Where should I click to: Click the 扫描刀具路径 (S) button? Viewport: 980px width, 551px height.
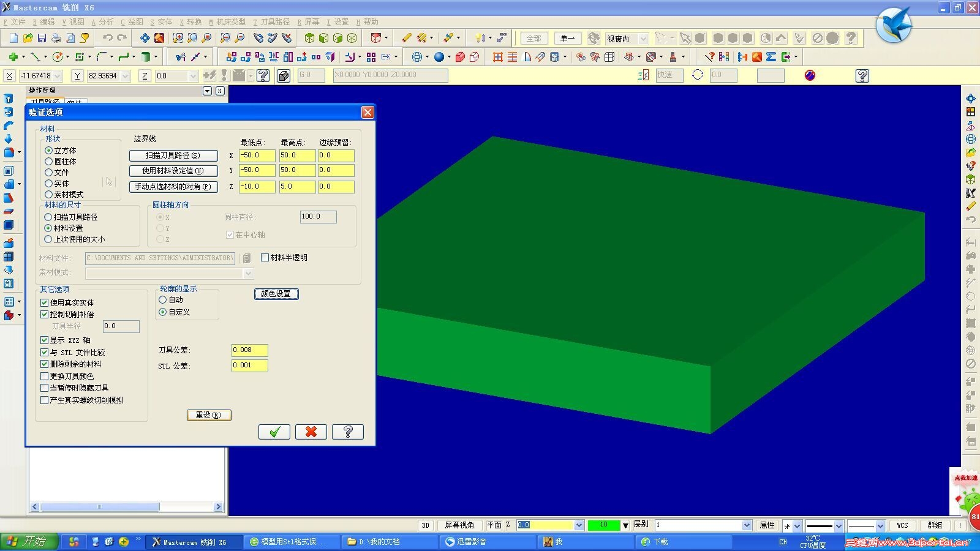[x=173, y=156]
